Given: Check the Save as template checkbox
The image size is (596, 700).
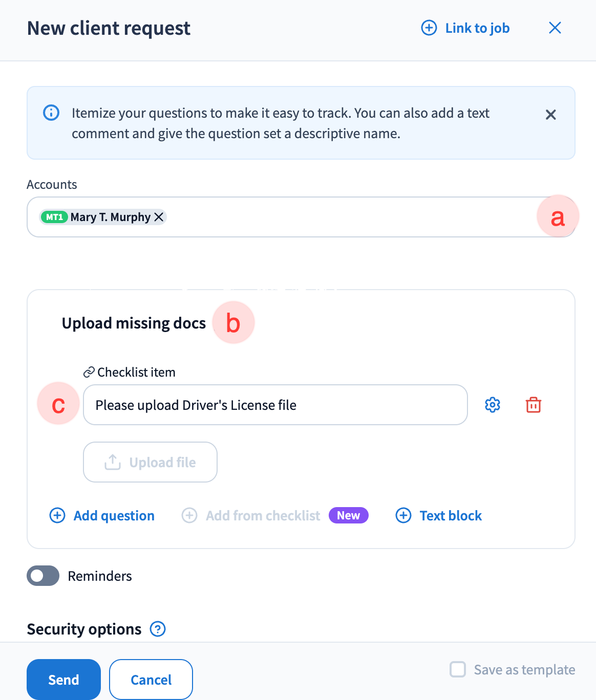Looking at the screenshot, I should click(x=458, y=669).
